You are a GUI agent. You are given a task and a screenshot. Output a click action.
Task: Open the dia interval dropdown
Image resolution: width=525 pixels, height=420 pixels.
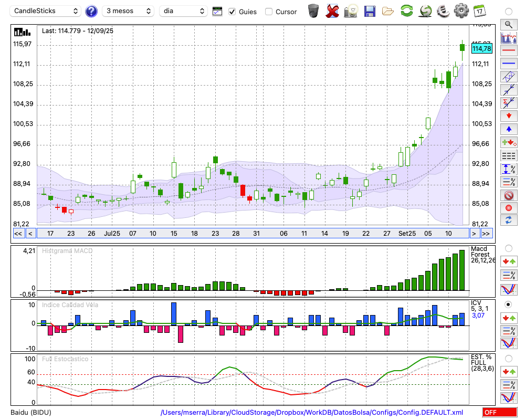coord(183,11)
